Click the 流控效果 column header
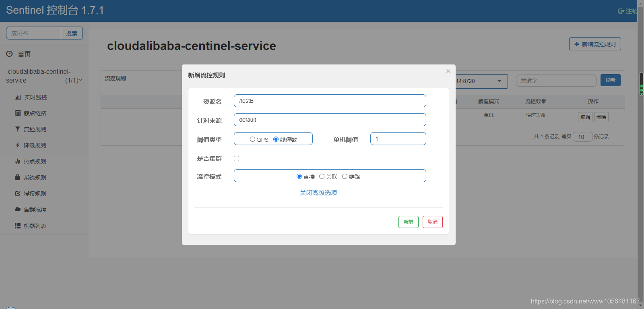The width and height of the screenshot is (644, 309). click(x=536, y=102)
